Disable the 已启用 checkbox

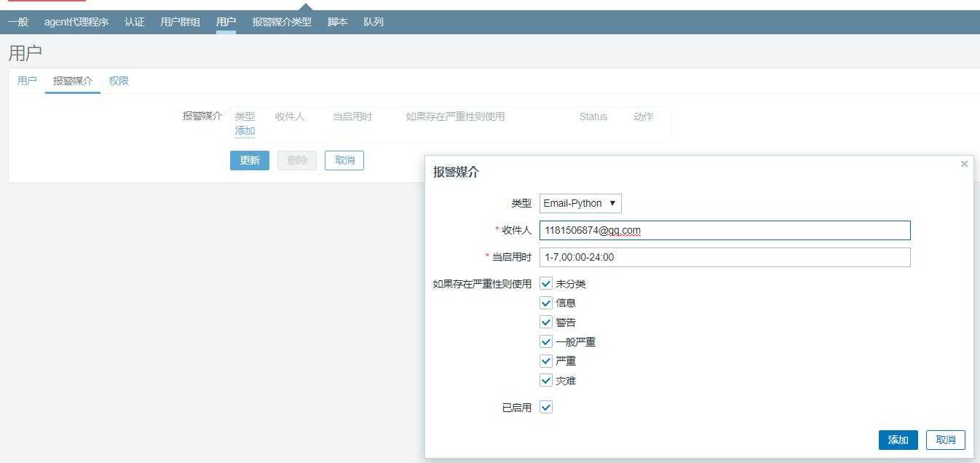coord(546,407)
